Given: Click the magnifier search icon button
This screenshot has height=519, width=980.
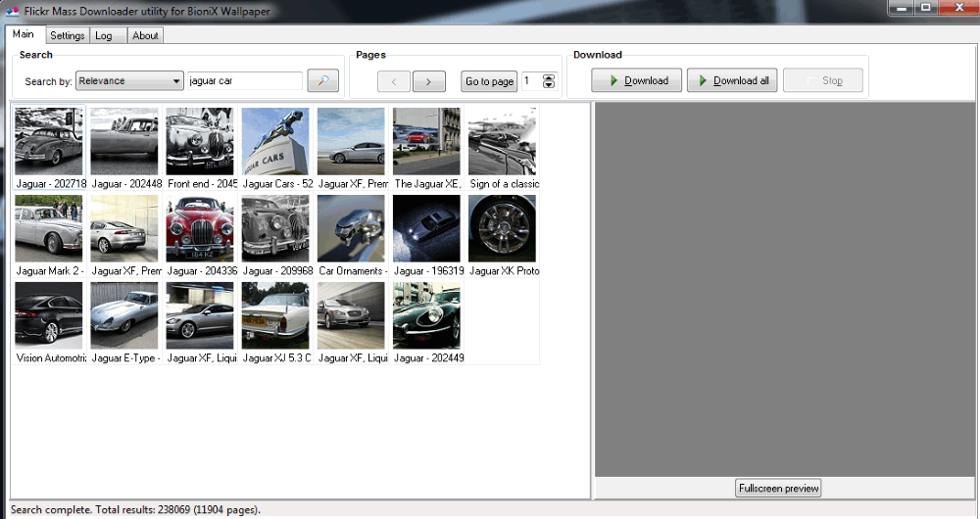Looking at the screenshot, I should tap(322, 80).
